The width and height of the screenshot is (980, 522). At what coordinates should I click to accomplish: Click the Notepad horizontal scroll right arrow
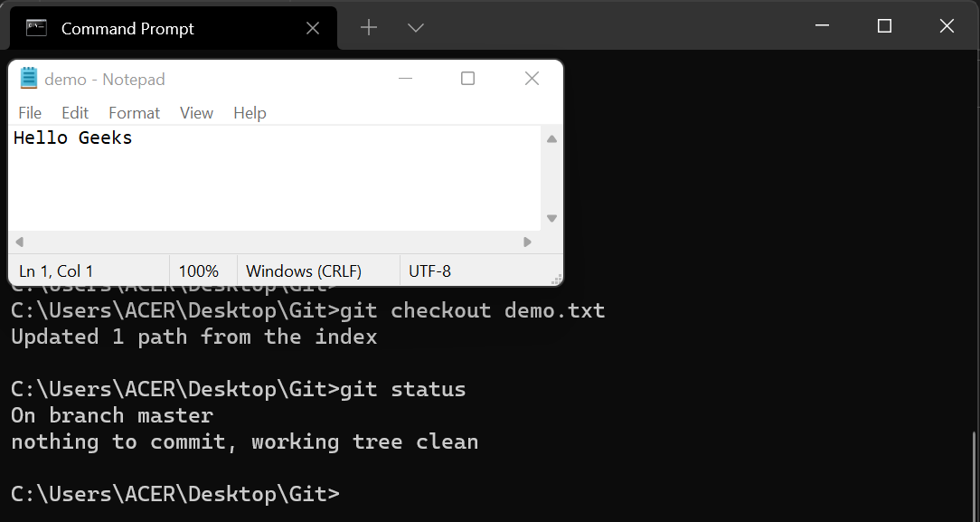pos(527,242)
